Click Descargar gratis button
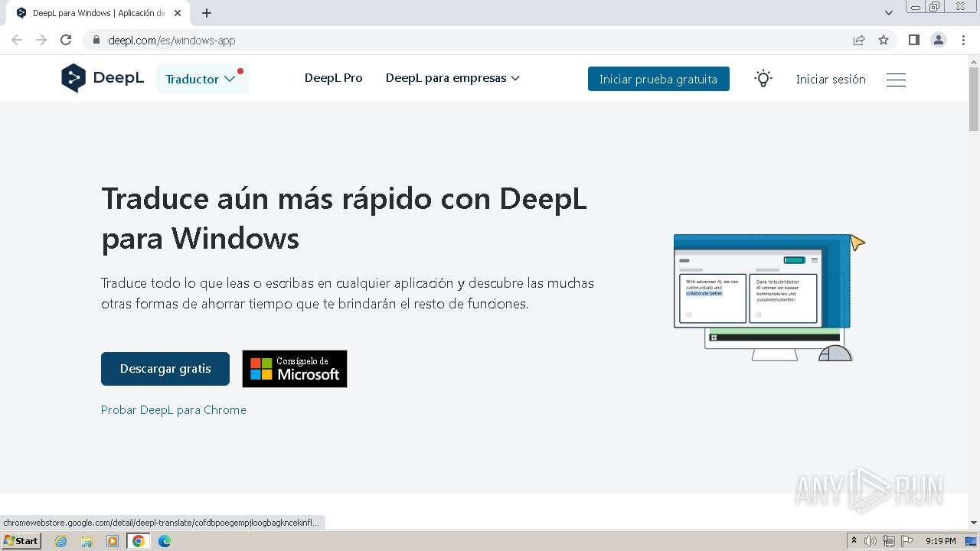Viewport: 980px width, 551px height. pos(165,369)
